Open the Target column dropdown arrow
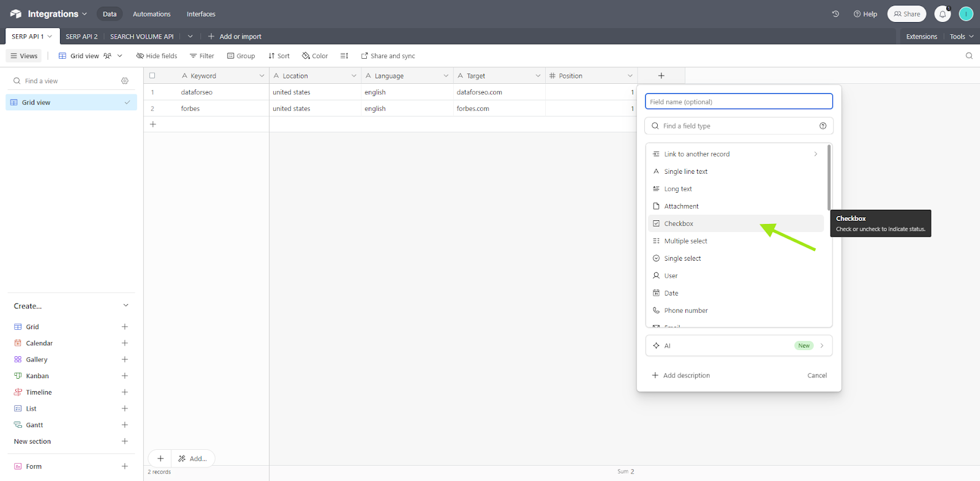Viewport: 980px width, 481px height. coord(538,76)
